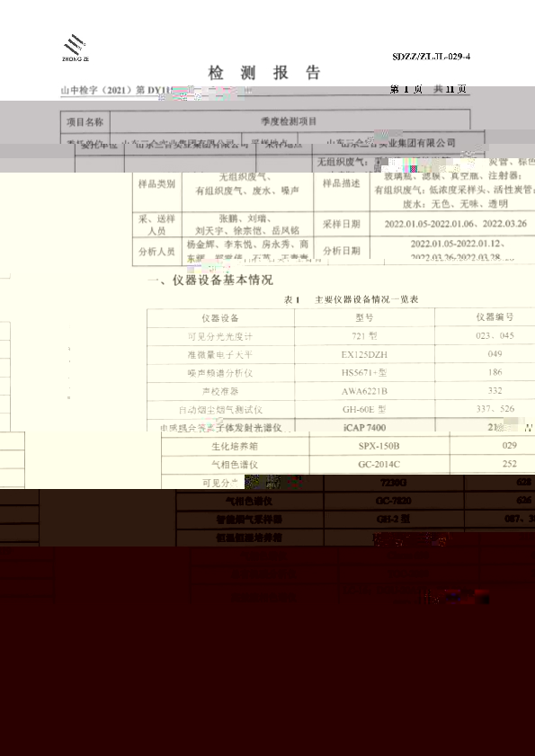Click the model cell 'HS5671+型'

point(364,373)
